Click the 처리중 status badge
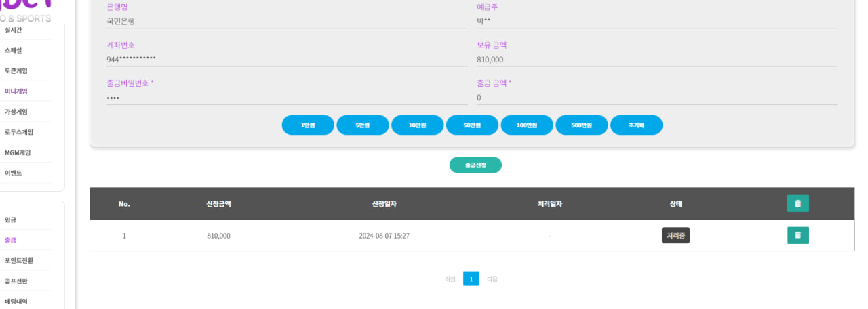Screen dimensions: 868x309 tap(675, 235)
